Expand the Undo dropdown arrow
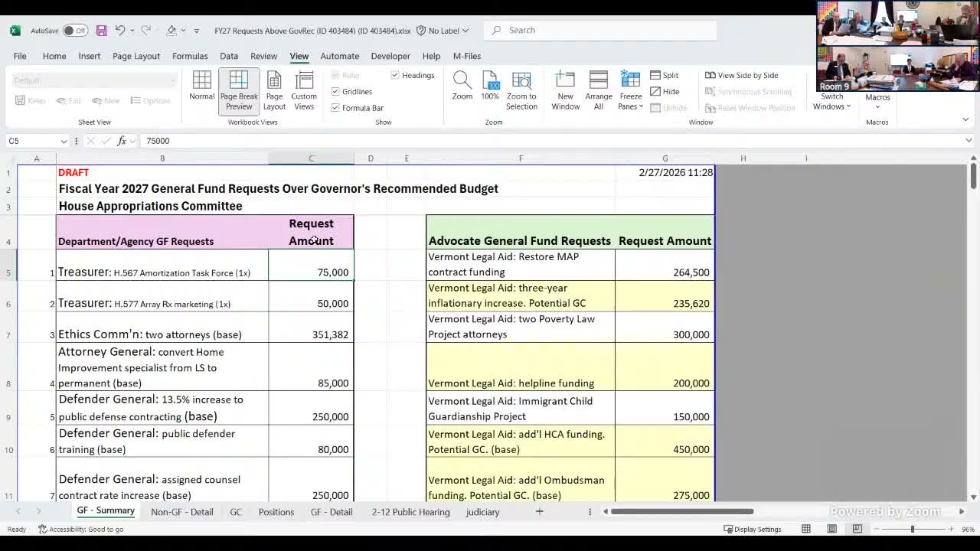 (130, 30)
